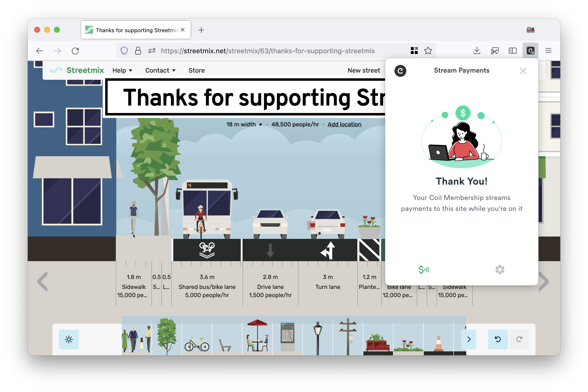Toggle the bookmark star in address bar
588x392 pixels.
428,51
